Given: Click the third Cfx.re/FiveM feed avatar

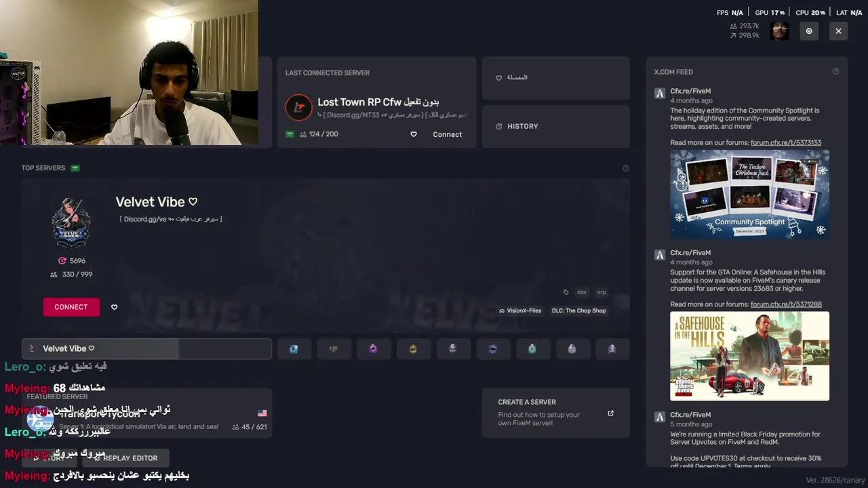Looking at the screenshot, I should click(659, 417).
